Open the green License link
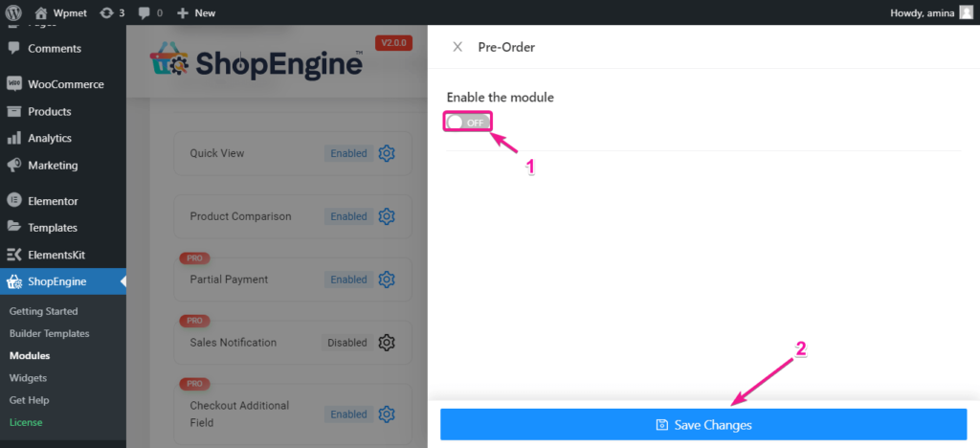 click(x=26, y=422)
